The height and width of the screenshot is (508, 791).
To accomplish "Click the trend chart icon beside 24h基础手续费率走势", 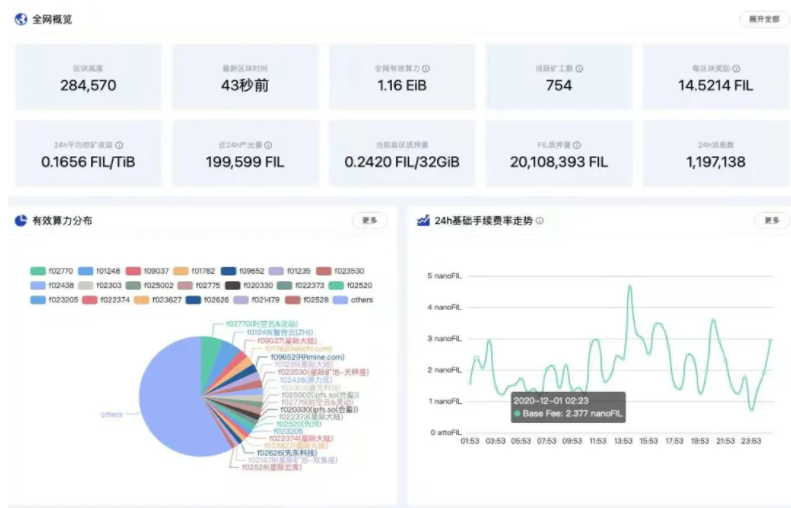I will (x=423, y=220).
